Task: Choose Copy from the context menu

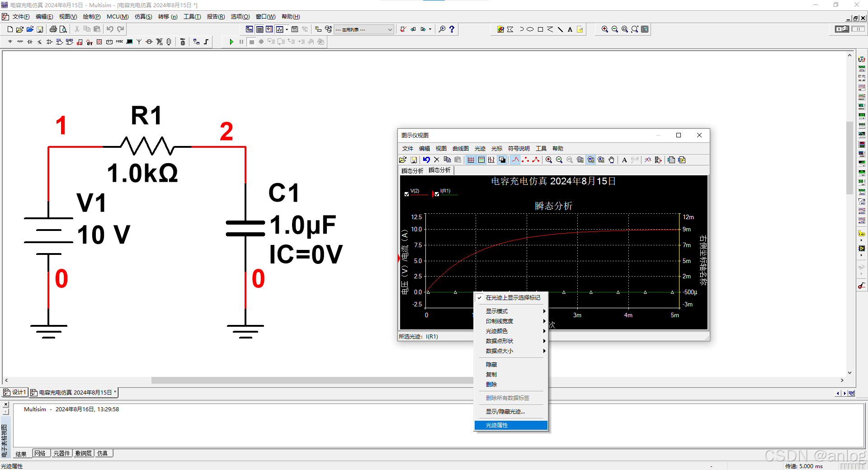Action: pyautogui.click(x=511, y=375)
